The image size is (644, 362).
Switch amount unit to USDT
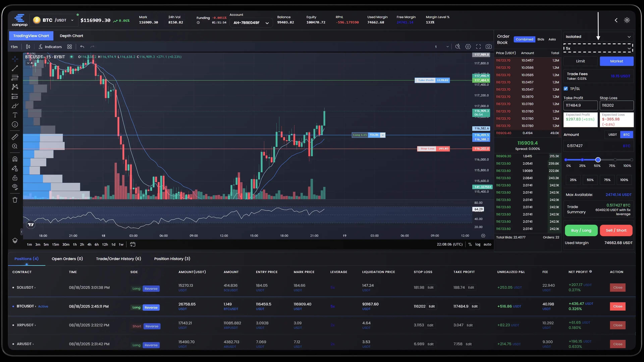(x=612, y=135)
